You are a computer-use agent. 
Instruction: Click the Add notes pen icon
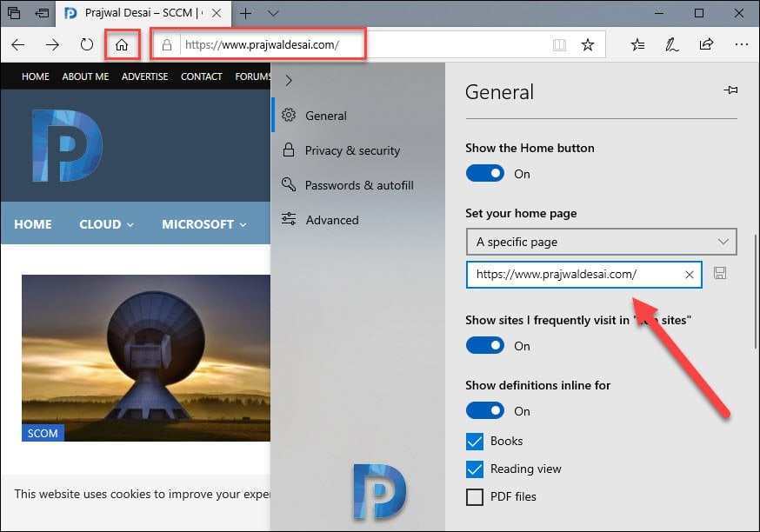(672, 45)
